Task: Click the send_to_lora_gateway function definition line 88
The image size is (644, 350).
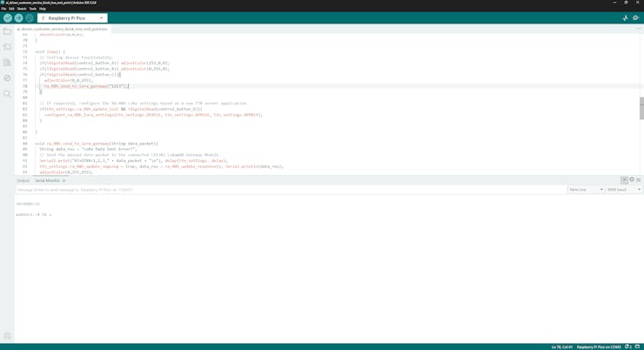Action: point(96,144)
